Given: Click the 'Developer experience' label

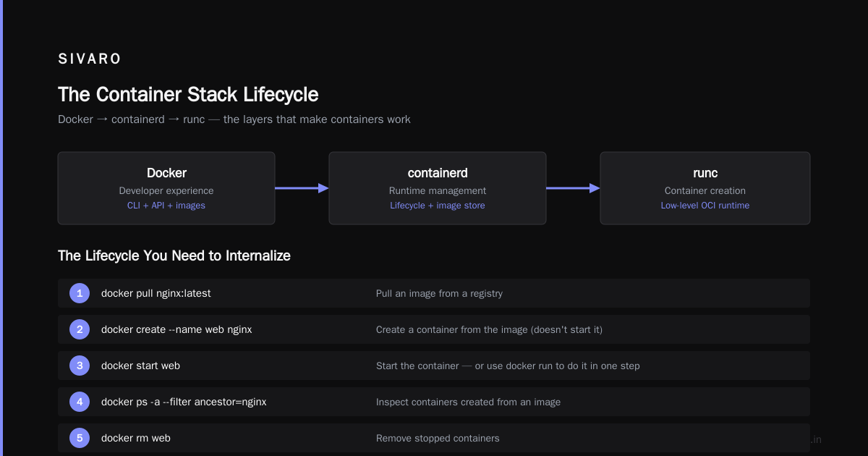Looking at the screenshot, I should 166,191.
